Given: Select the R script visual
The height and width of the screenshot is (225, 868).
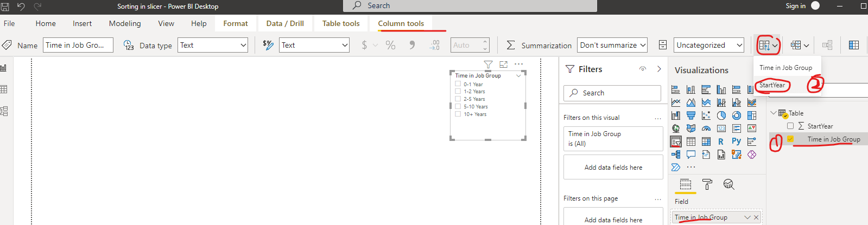Looking at the screenshot, I should tap(721, 142).
